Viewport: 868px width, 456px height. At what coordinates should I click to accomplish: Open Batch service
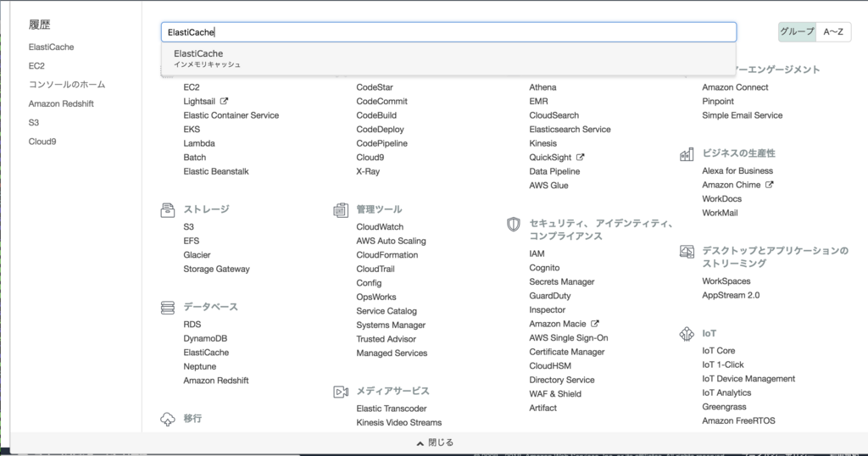194,157
